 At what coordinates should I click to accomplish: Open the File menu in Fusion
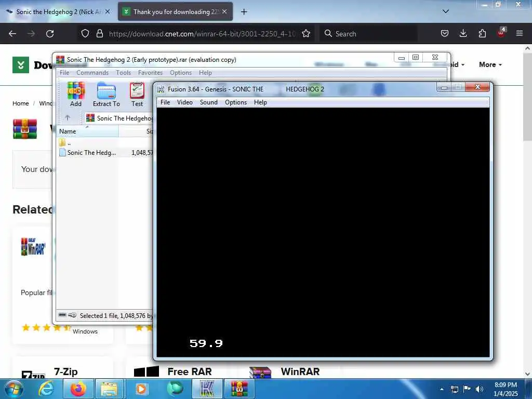165,102
